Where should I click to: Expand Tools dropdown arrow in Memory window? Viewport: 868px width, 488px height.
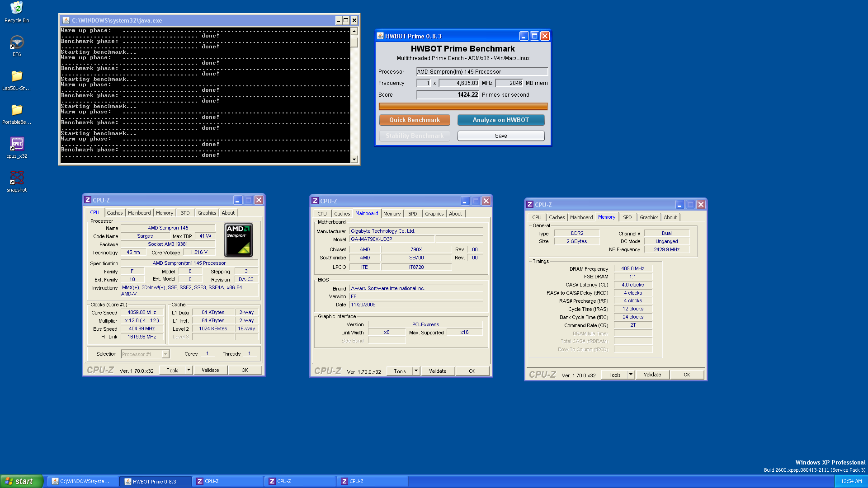(631, 375)
